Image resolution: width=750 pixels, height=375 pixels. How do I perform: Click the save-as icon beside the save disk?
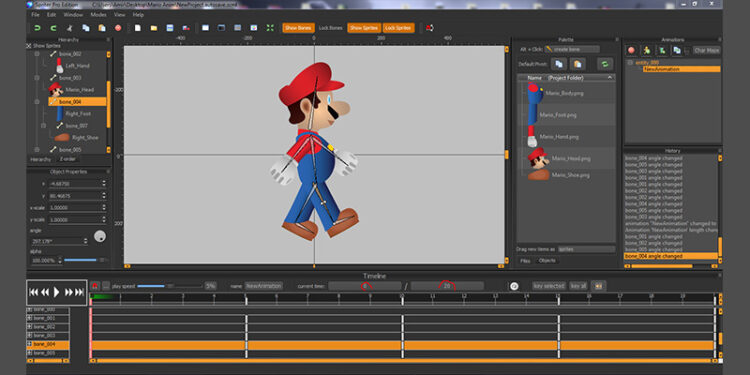coord(186,28)
